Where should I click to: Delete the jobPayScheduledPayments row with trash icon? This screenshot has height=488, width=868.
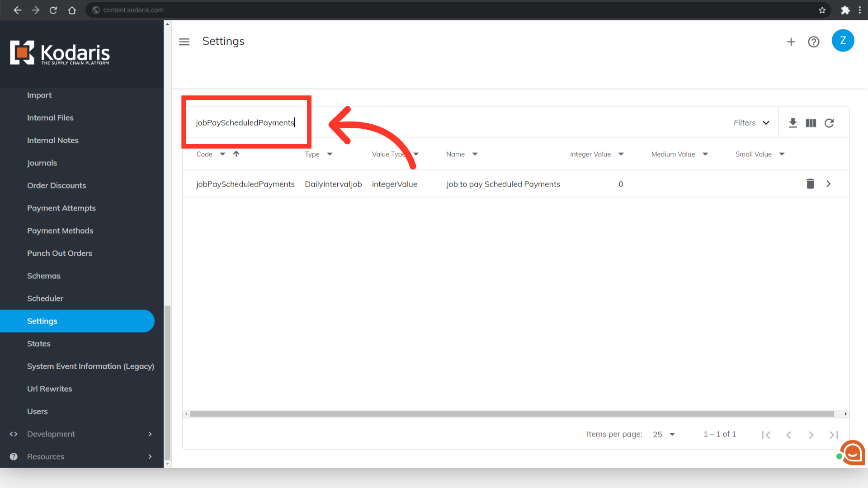point(810,184)
